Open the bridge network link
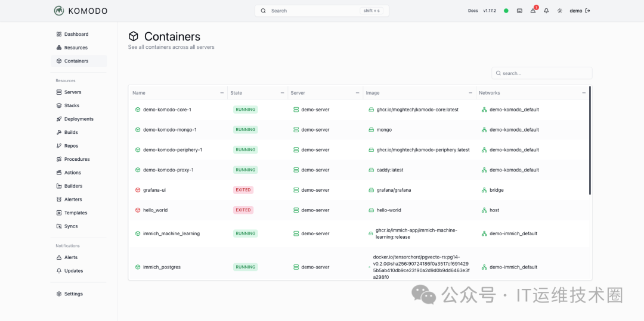The image size is (644, 321). (x=497, y=190)
